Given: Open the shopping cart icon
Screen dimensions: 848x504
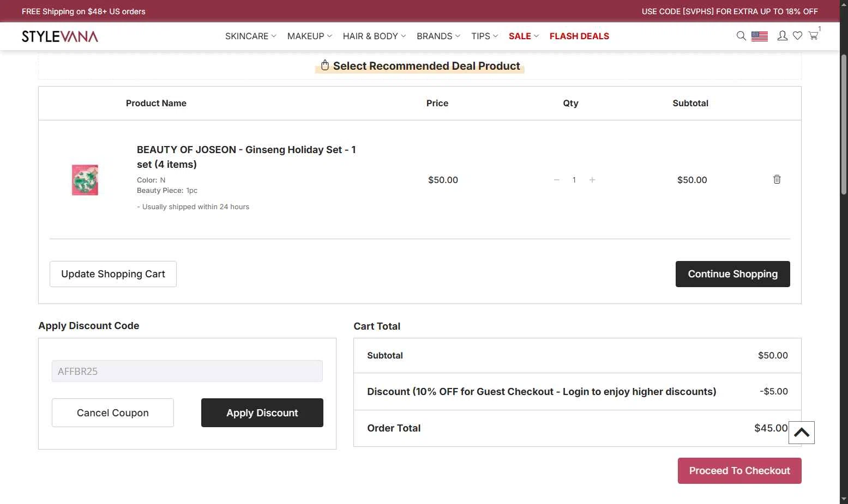Looking at the screenshot, I should point(813,36).
